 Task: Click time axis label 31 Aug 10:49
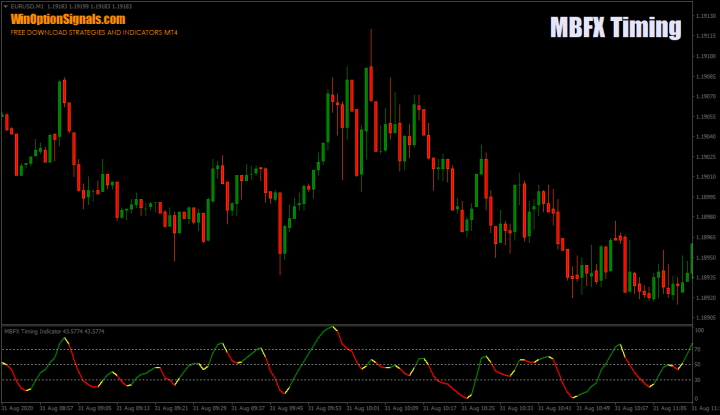(x=593, y=408)
